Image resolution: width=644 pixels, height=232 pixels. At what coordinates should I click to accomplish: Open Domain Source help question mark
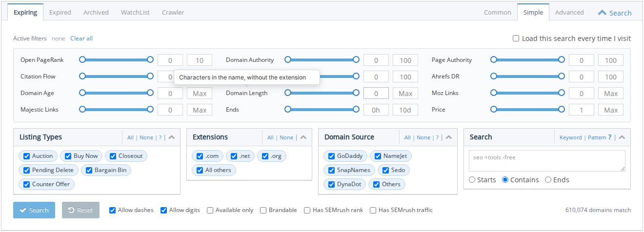(x=437, y=137)
